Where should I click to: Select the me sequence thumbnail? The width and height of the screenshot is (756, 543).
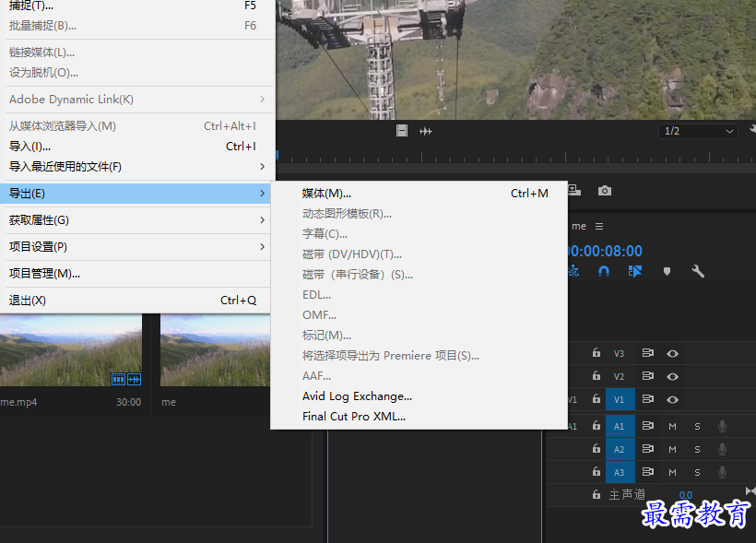[x=215, y=350]
